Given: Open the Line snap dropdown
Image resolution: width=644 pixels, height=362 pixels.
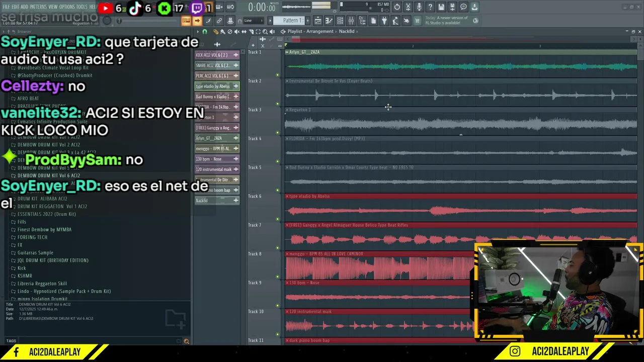Looking at the screenshot, I should point(253,21).
